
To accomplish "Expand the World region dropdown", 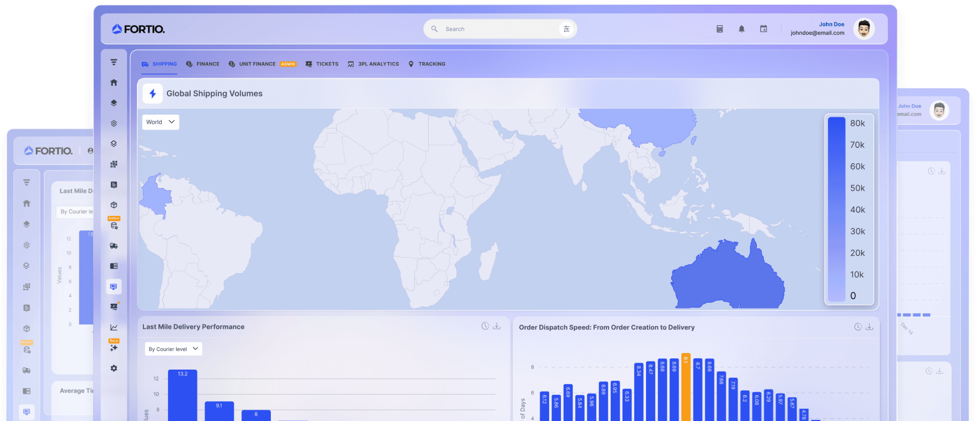I will [x=161, y=122].
